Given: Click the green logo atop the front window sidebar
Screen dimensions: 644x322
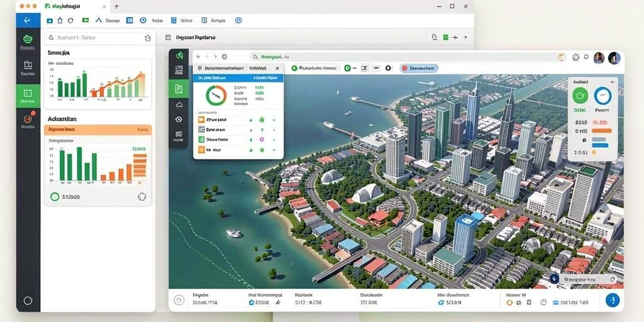Looking at the screenshot, I should tap(179, 55).
